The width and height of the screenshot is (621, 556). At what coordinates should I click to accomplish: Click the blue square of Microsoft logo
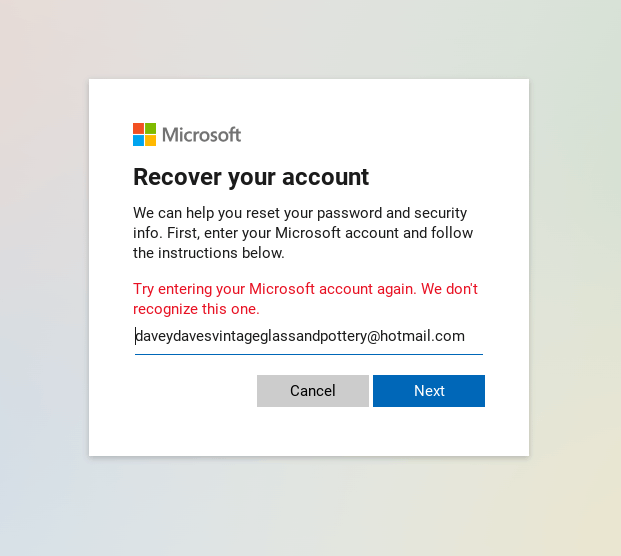tap(138, 141)
